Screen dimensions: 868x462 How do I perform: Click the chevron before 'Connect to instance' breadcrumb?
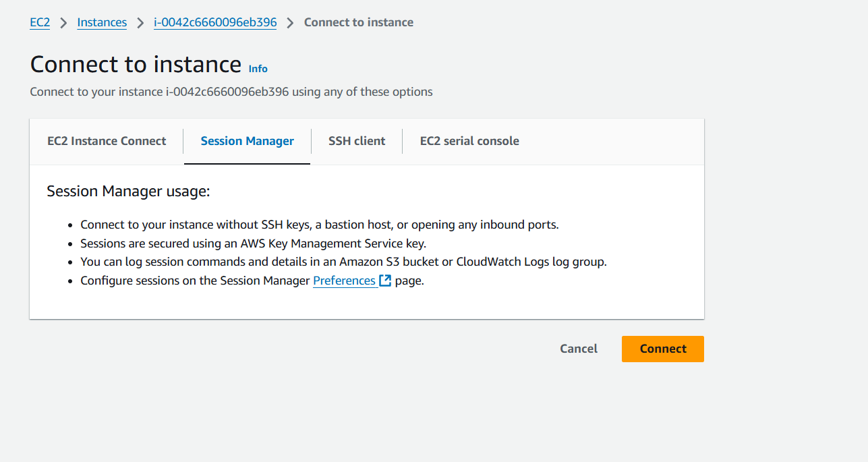tap(291, 23)
